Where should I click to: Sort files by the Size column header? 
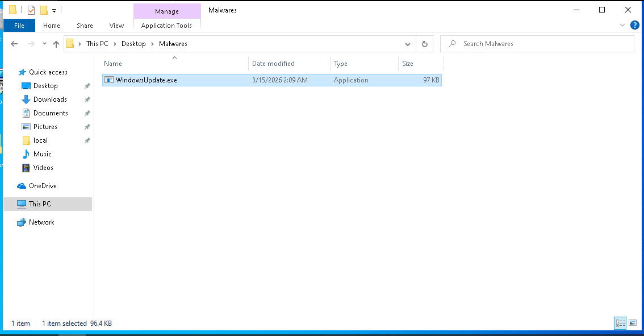408,63
